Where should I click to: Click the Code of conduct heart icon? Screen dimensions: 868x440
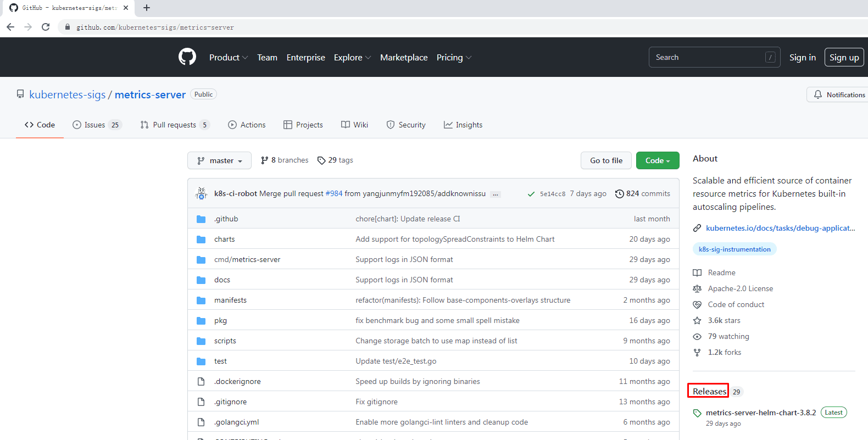click(x=697, y=304)
